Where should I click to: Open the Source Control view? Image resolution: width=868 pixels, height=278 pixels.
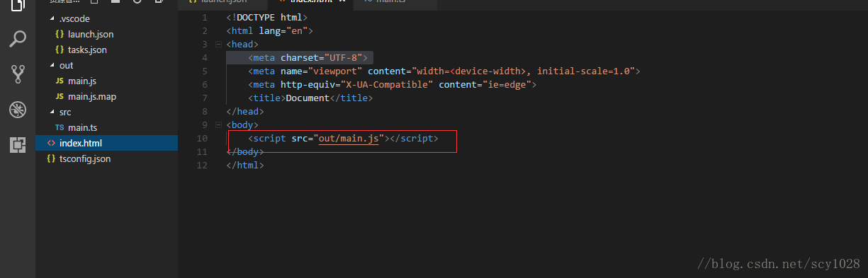coord(18,74)
